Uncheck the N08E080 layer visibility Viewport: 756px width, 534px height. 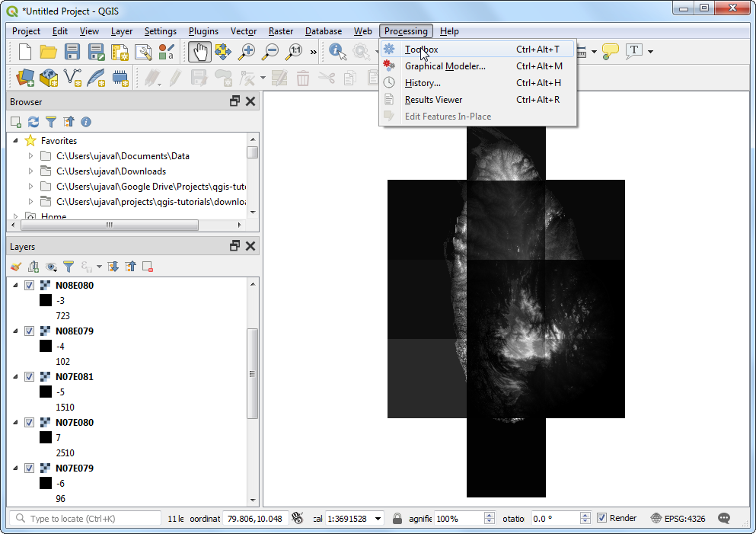pyautogui.click(x=30, y=286)
